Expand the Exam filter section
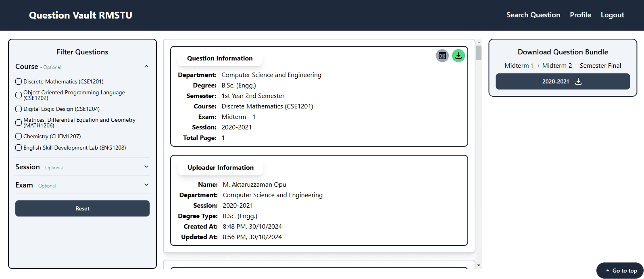Screen dimensions: 644x279 tap(146, 185)
